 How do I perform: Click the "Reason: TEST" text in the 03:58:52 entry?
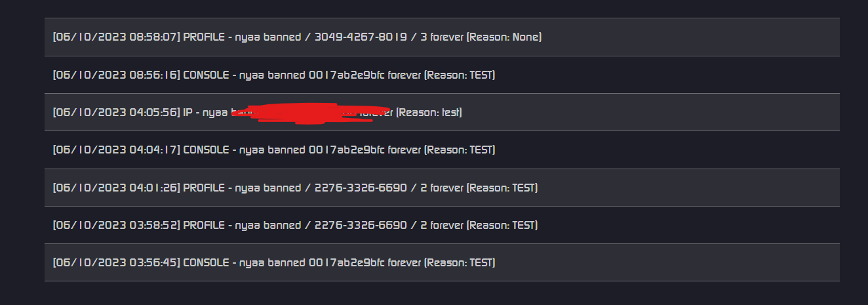click(502, 226)
